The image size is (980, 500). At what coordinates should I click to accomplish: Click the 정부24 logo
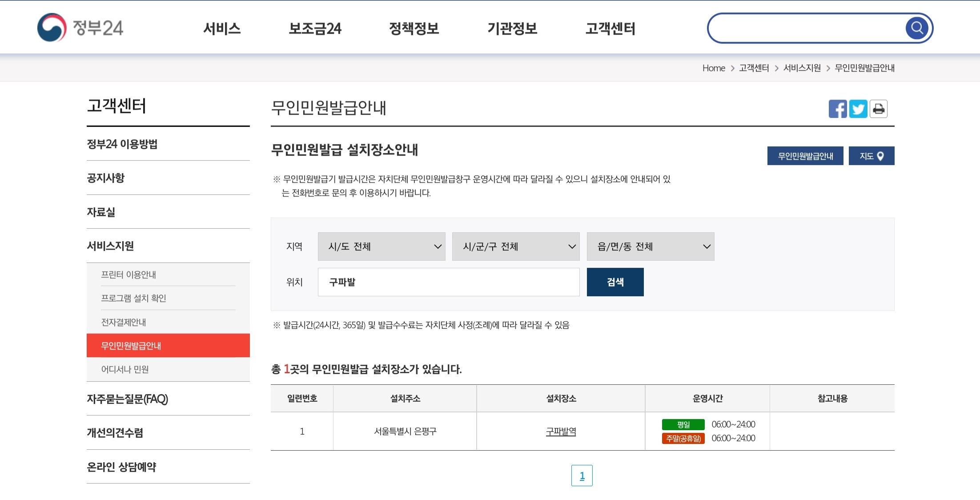point(80,28)
